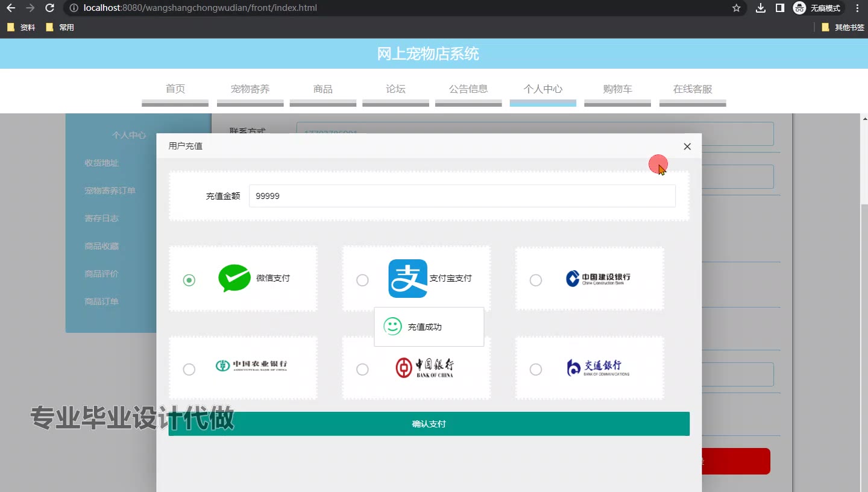Click the 充值成功 message text

point(425,327)
